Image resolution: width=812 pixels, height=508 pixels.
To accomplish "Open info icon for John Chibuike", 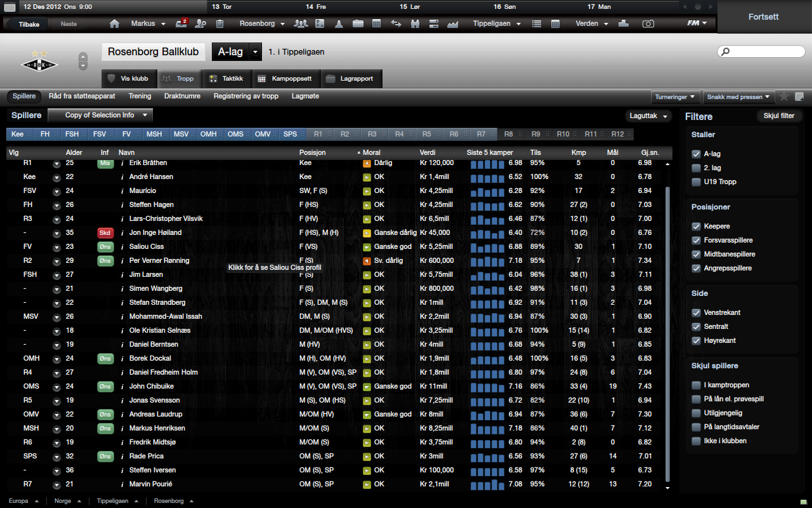I will (x=122, y=386).
